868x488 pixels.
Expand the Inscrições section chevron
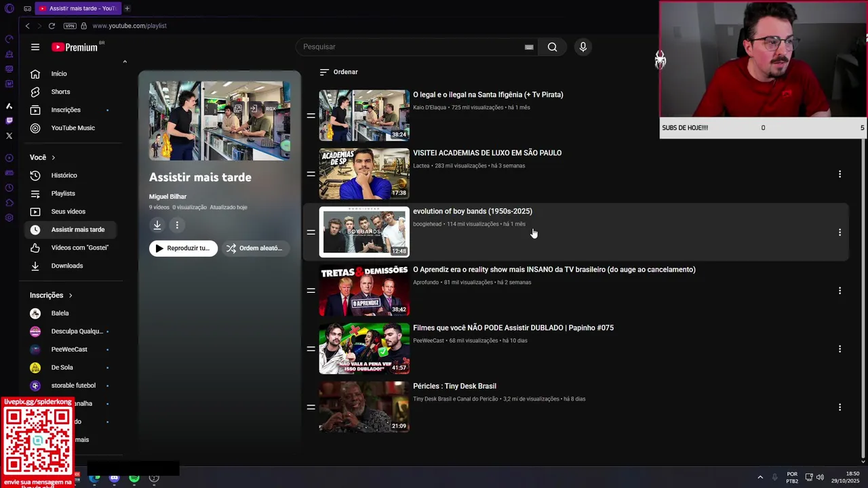(70, 296)
